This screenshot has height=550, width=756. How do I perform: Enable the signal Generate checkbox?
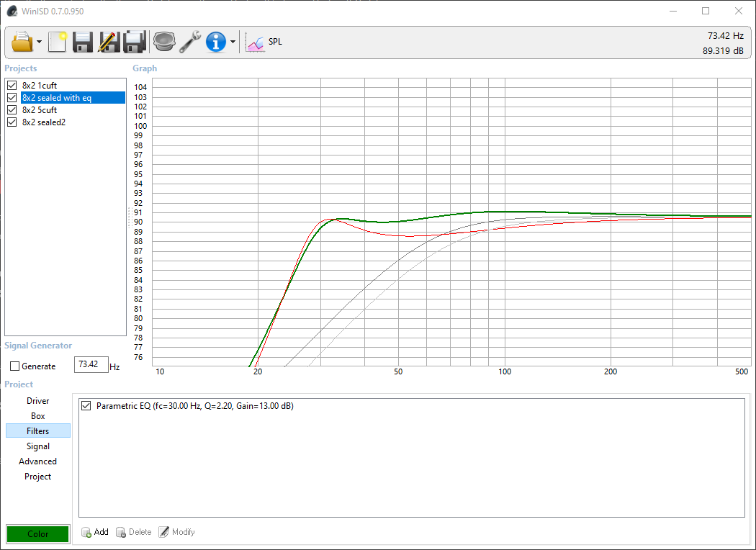(15, 366)
